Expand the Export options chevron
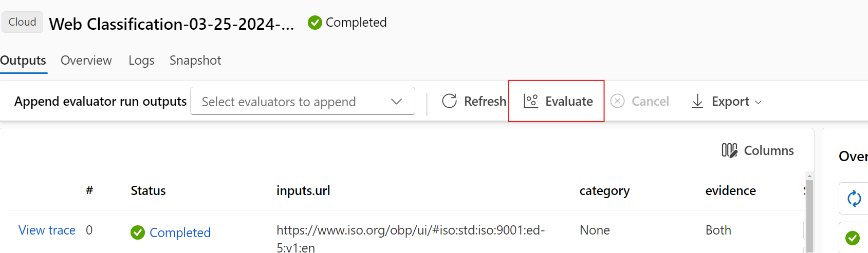Image resolution: width=868 pixels, height=253 pixels. 758,102
